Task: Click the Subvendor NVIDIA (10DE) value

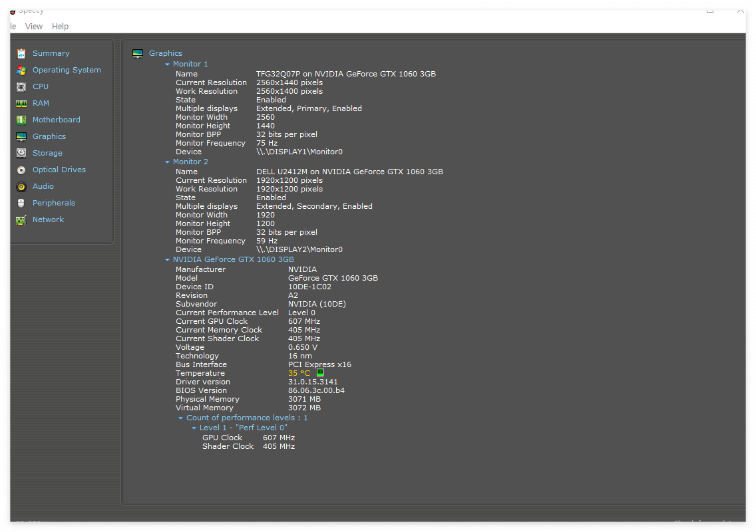Action: [x=317, y=304]
